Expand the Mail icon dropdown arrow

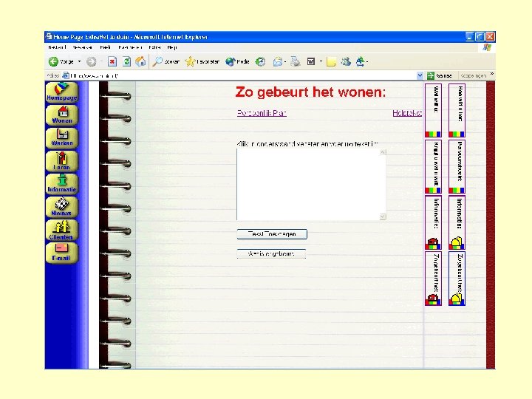pos(285,61)
